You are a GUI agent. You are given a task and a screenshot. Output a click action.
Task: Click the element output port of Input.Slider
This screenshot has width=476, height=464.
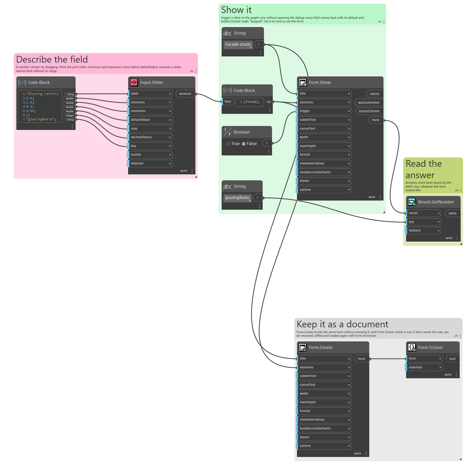(x=186, y=94)
